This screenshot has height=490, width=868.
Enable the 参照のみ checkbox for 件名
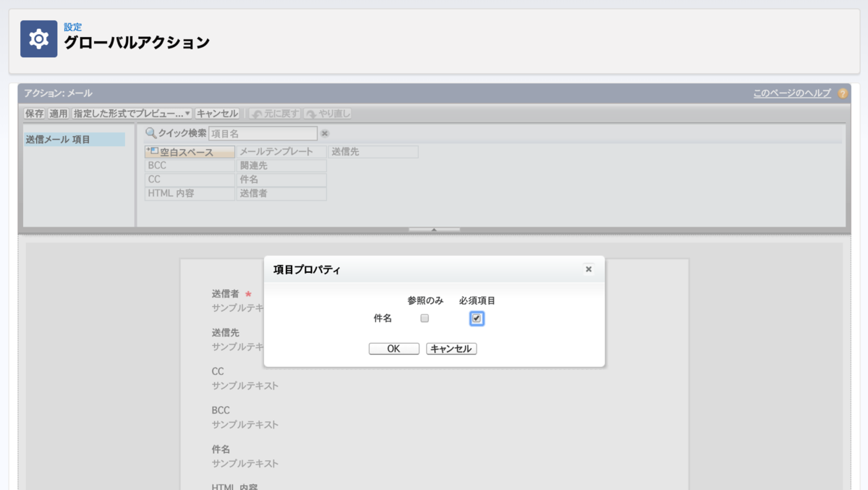pyautogui.click(x=425, y=318)
